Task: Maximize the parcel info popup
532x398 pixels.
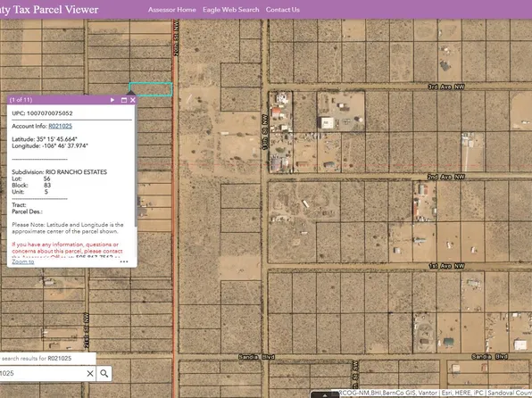Action: pyautogui.click(x=124, y=100)
